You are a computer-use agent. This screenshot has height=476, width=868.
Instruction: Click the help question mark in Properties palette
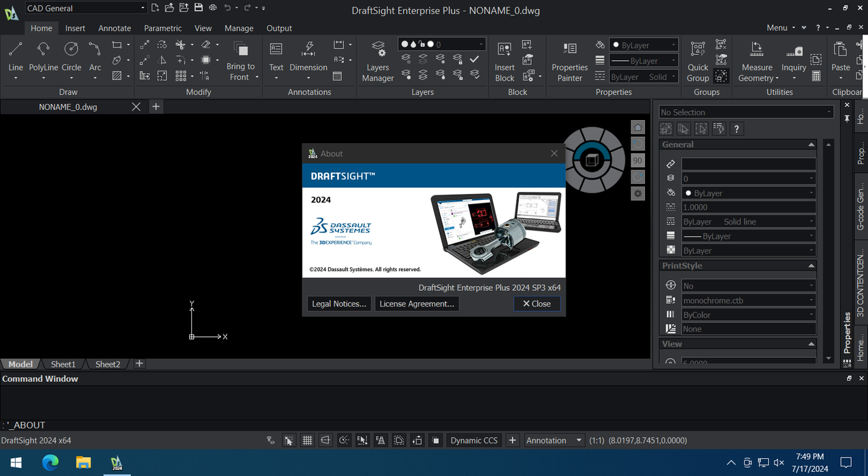pyautogui.click(x=737, y=129)
